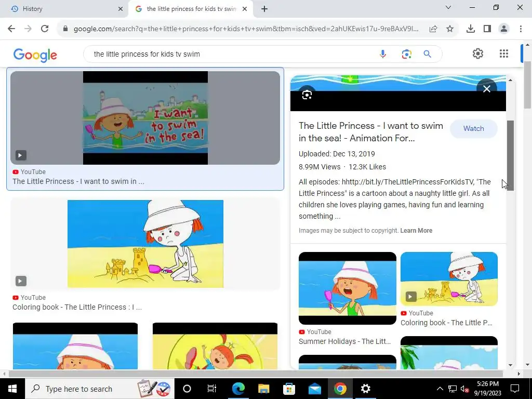This screenshot has height=399, width=532.
Task: Toggle the Chrome side panel
Action: (487, 29)
